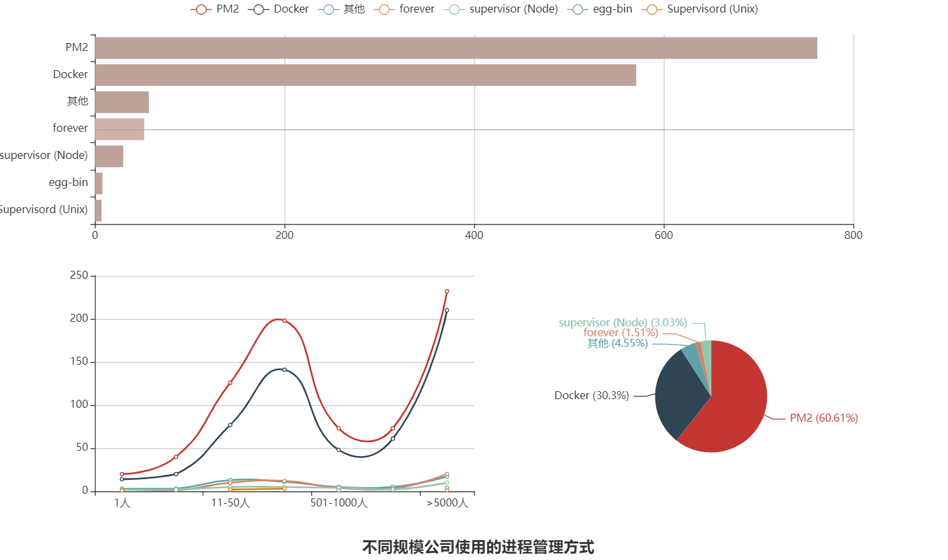
Task: Click the Supervisord (Unix) bar
Action: 98,210
